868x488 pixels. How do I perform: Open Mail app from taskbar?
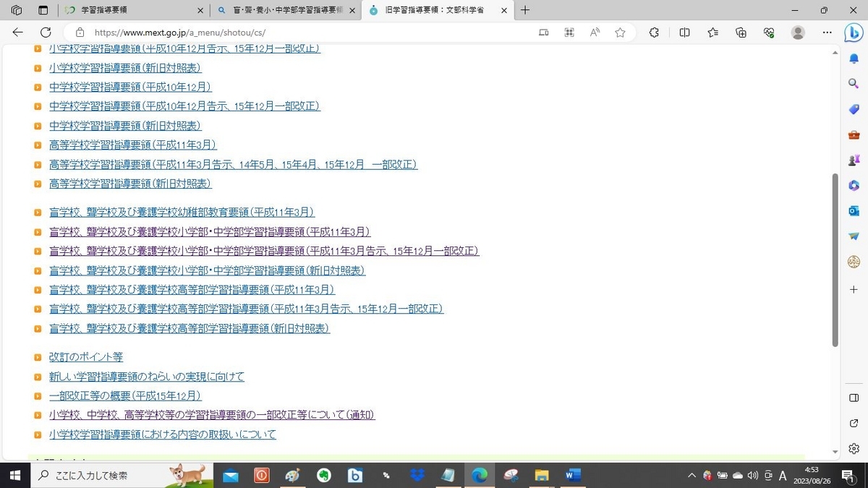[x=231, y=475]
